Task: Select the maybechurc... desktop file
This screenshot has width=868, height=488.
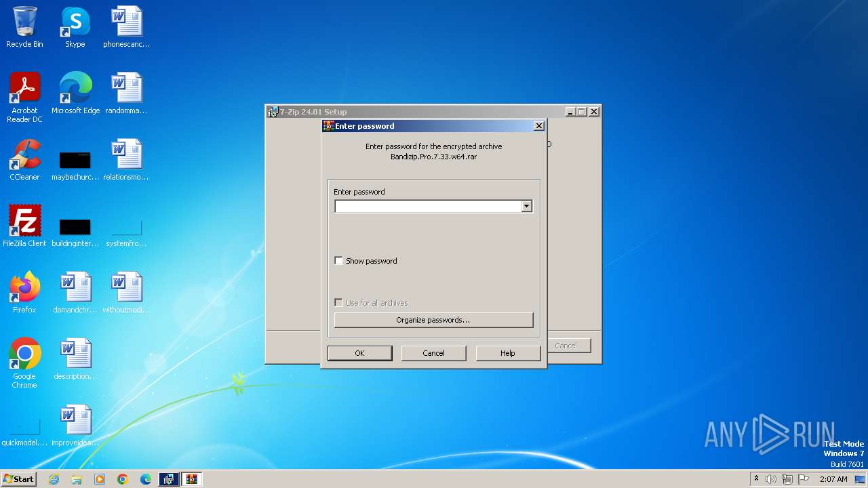Action: click(75, 166)
